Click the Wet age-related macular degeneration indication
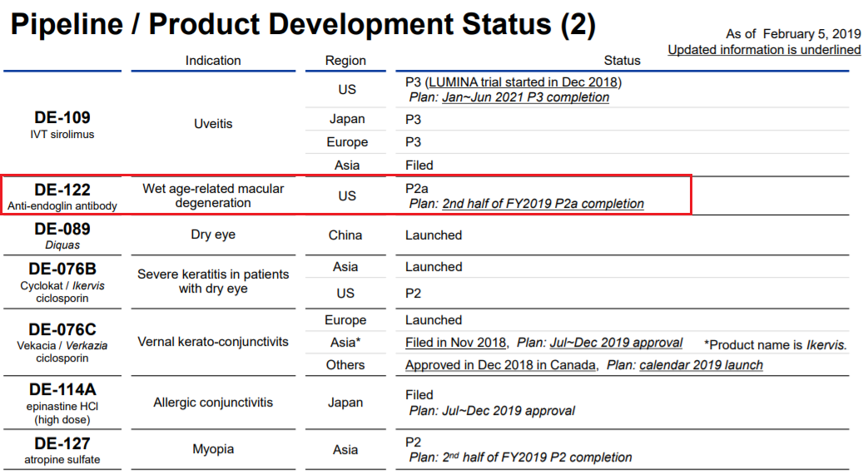This screenshot has width=868, height=474. click(x=213, y=196)
